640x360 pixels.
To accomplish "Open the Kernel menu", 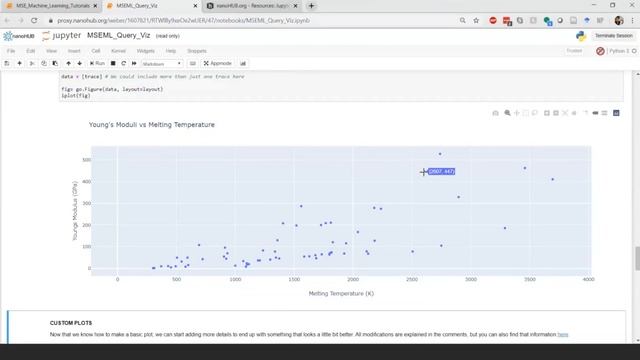I will click(118, 51).
